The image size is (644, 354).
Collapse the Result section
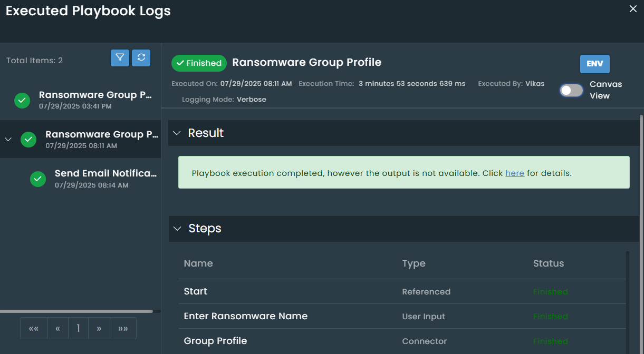[x=177, y=133]
